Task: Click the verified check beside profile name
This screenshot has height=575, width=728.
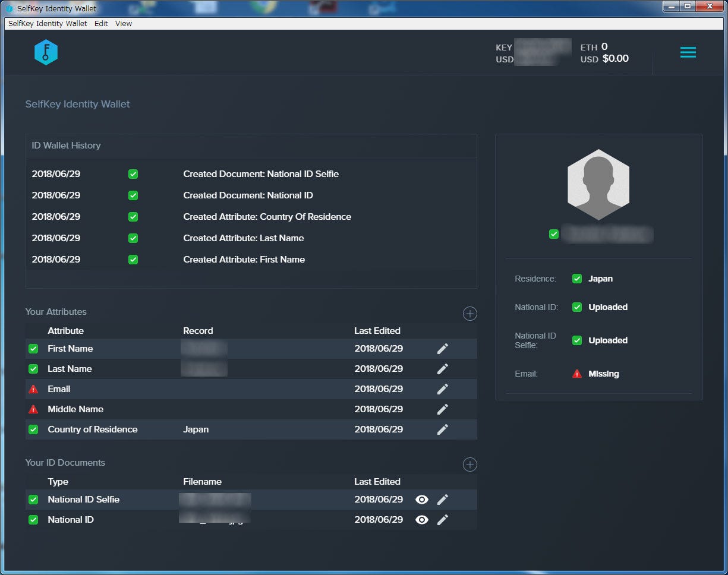Action: click(554, 234)
